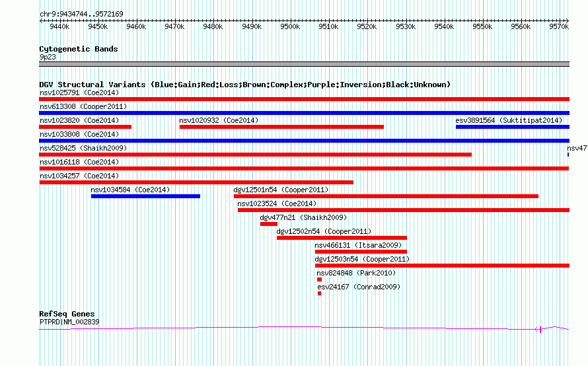Viewport: 588px width, 366px height.
Task: Click the nsv1023524 (Coe2014) loss bar
Action: point(404,210)
